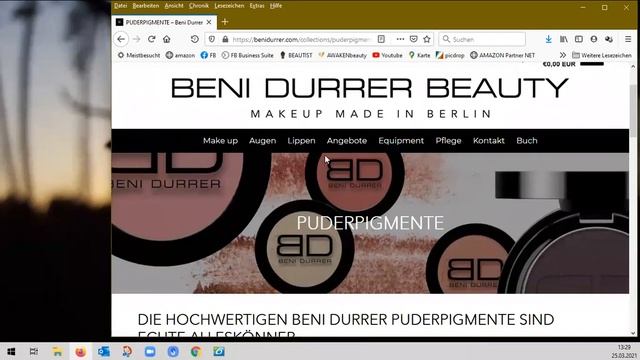This screenshot has height=360, width=640.
Task: Open the Windows Start menu
Action: (11, 351)
